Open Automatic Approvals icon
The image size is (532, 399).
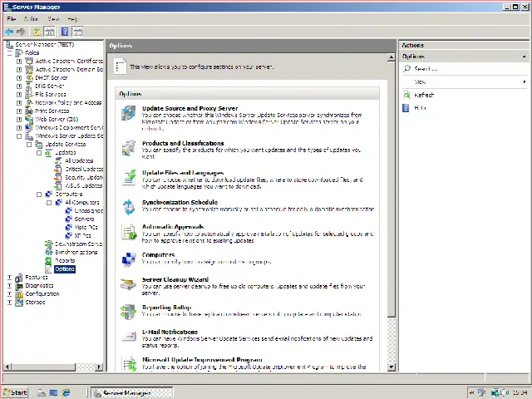tap(129, 232)
